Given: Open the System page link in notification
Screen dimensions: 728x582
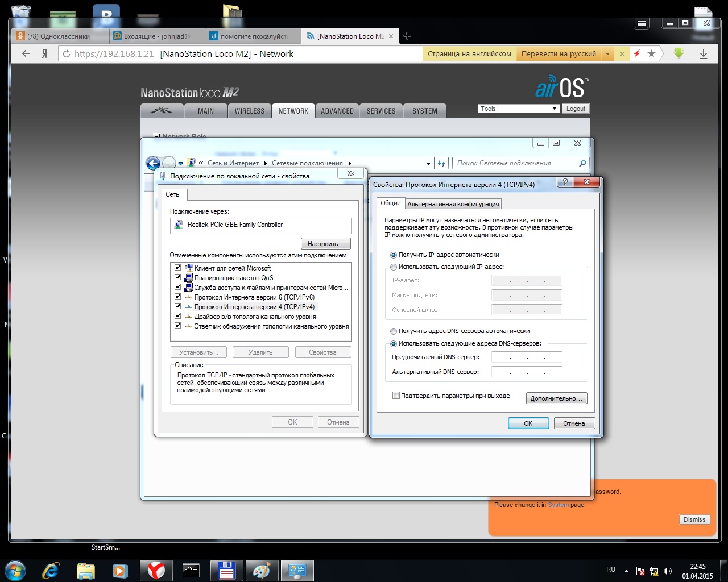Looking at the screenshot, I should click(558, 505).
